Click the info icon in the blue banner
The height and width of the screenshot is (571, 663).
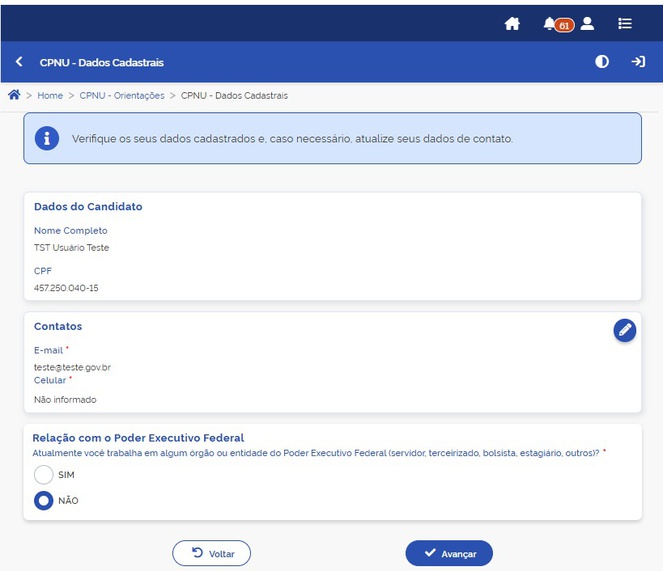[x=47, y=138]
